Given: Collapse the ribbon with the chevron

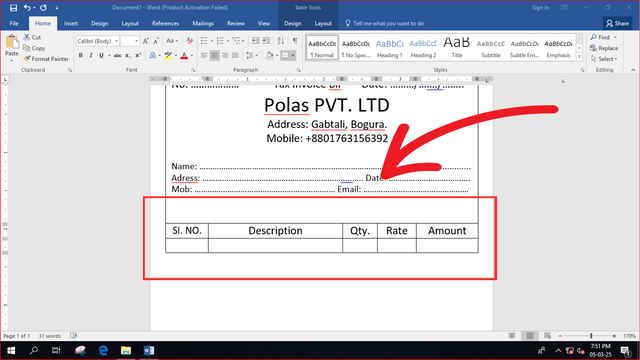Looking at the screenshot, I should coord(633,70).
